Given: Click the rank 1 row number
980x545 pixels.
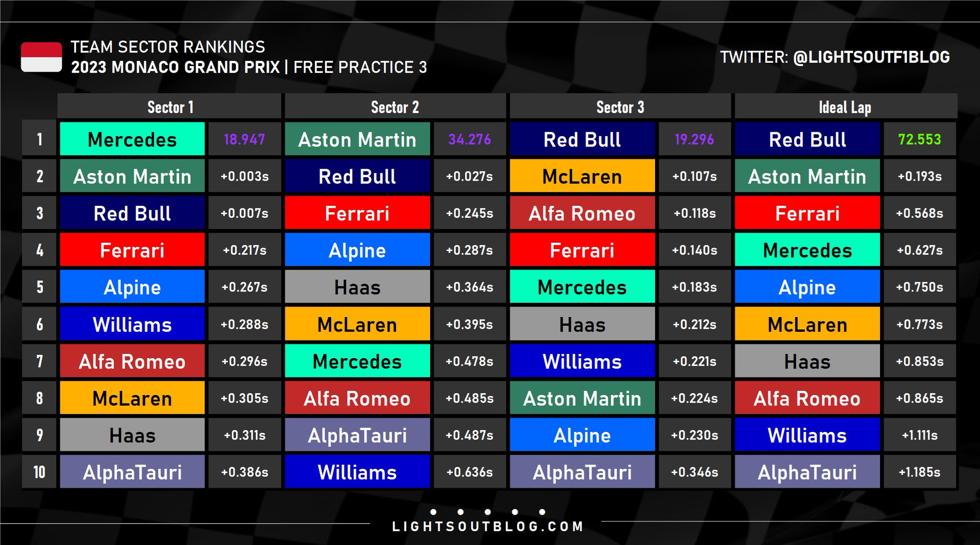Looking at the screenshot, I should 39,139.
